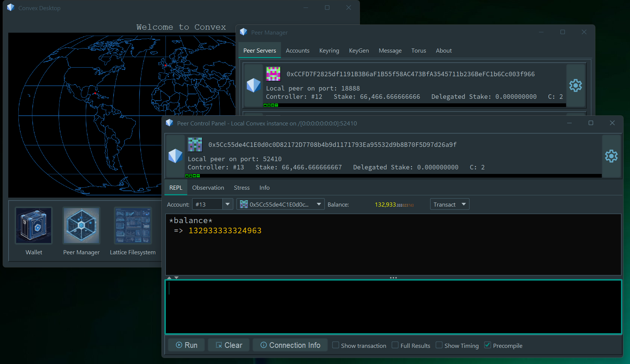Viewport: 630px width, 364px height.
Task: Click peer key 0xCCFD7F2825df1191B3B6... text
Action: click(x=411, y=74)
